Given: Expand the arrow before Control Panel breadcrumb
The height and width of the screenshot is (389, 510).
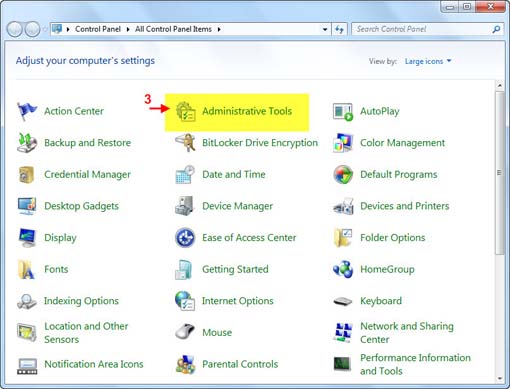Looking at the screenshot, I should 68,29.
